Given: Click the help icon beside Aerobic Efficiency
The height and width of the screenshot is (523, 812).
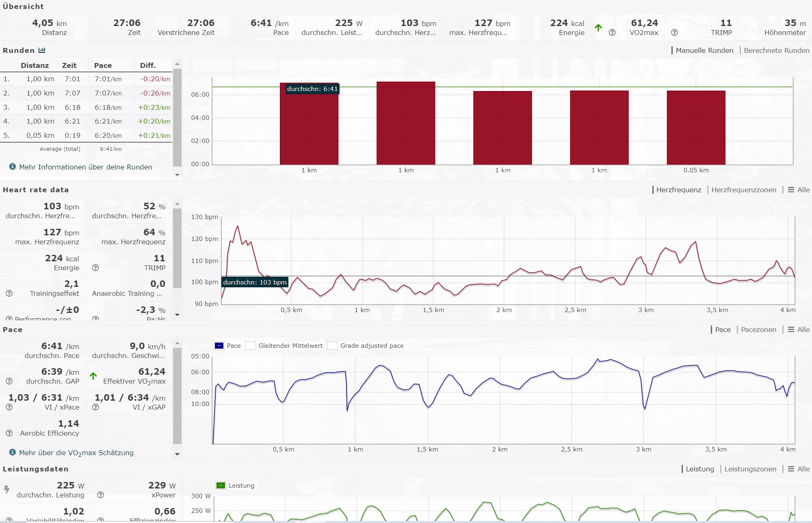Looking at the screenshot, I should pyautogui.click(x=9, y=433).
